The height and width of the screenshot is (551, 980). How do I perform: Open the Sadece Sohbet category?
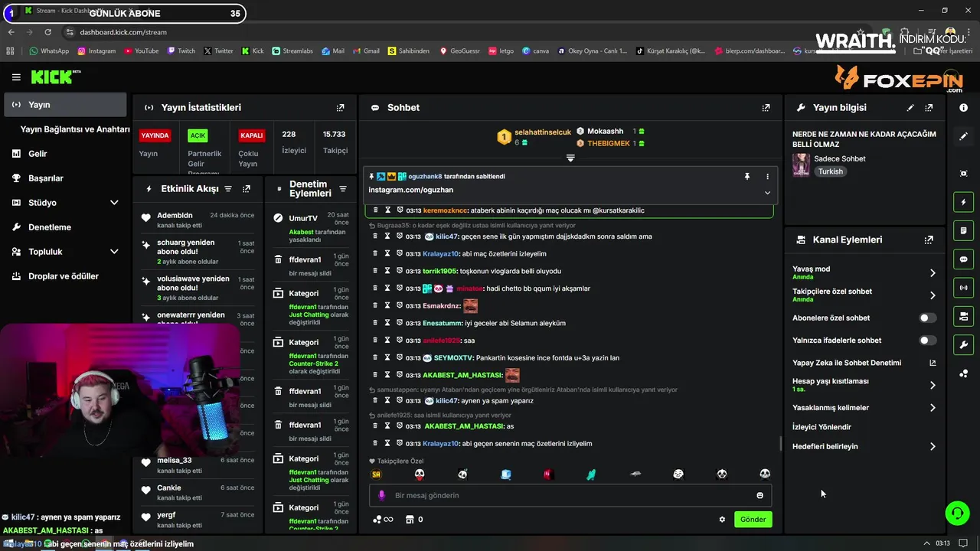pos(840,158)
